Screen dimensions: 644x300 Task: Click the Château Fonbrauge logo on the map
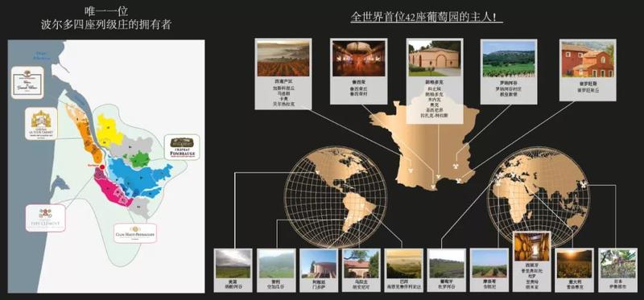(x=182, y=147)
